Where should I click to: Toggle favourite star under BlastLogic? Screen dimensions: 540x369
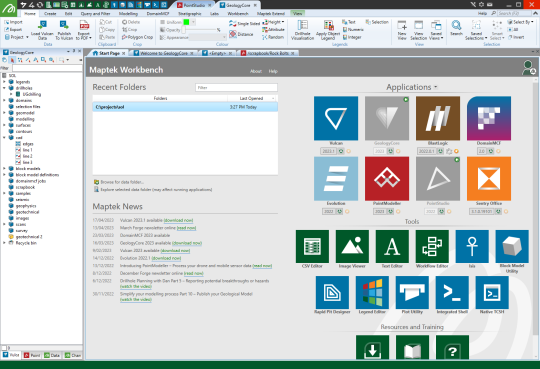456,151
